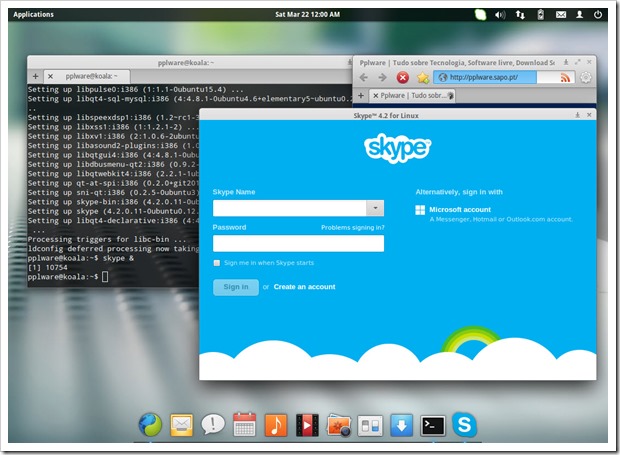Open the sound volume indicator
Viewport: 620px width, 455px height.
tap(500, 15)
